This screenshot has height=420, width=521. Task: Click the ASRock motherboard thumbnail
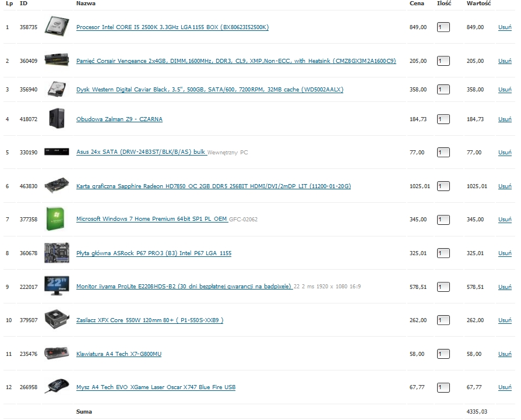pos(57,253)
